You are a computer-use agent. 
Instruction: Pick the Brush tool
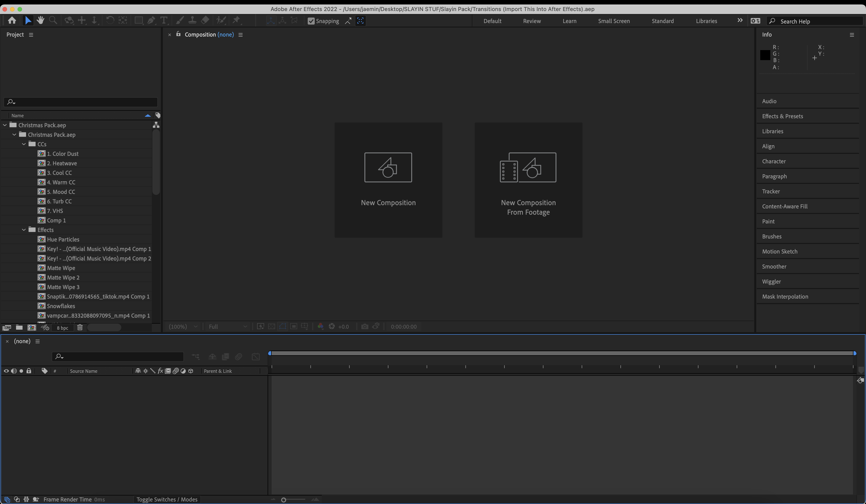click(180, 20)
